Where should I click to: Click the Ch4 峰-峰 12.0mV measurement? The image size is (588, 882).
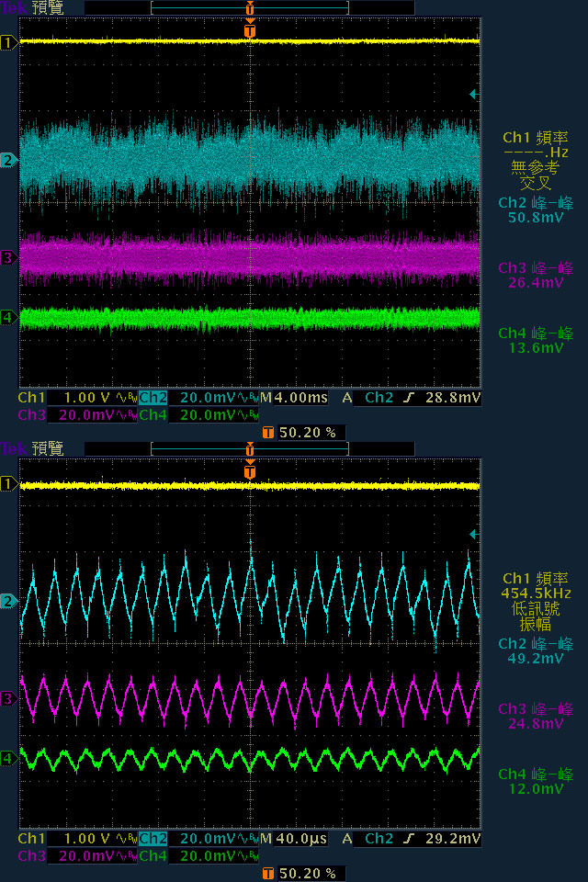536,781
